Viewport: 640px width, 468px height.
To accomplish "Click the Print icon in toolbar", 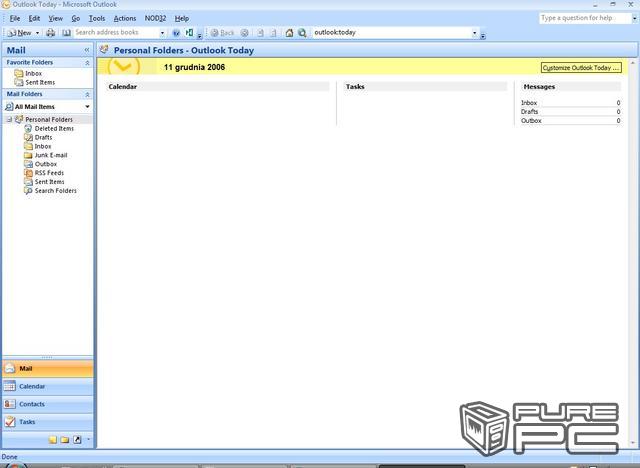I will 51,33.
